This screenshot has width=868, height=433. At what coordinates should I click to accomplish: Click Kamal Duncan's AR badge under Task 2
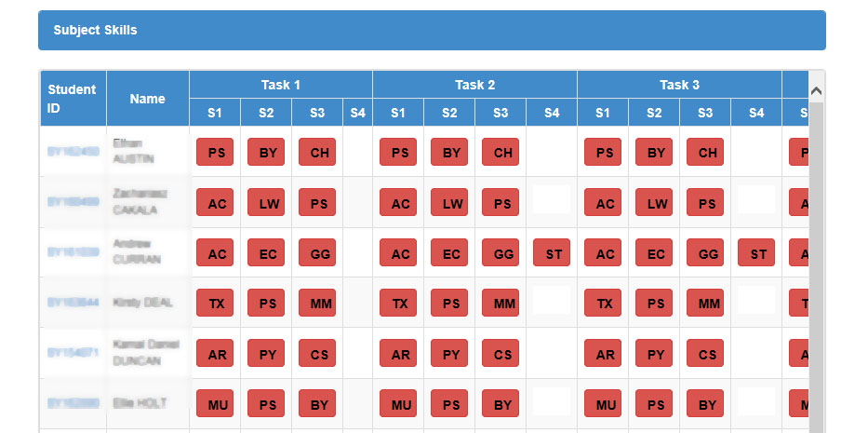coord(398,353)
